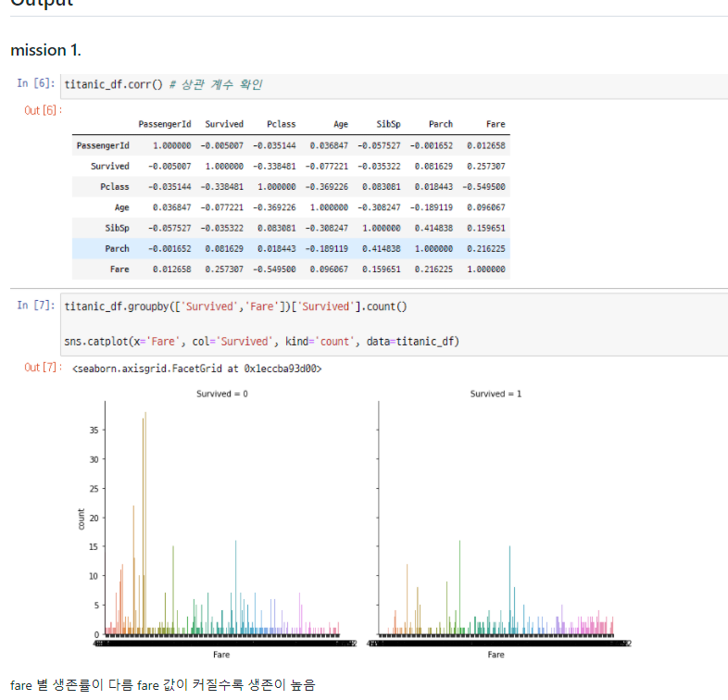The height and width of the screenshot is (700, 728).
Task: Click the PassengerId row label
Action: click(103, 145)
